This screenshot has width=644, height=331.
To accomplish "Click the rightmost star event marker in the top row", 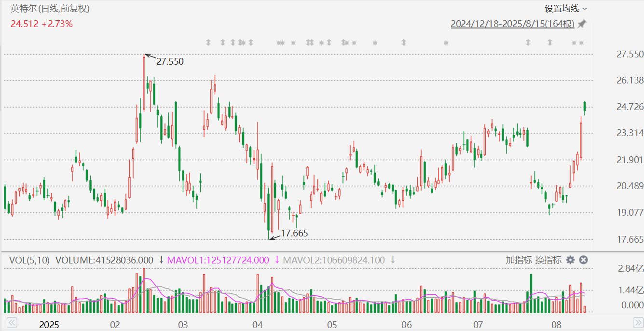I will (x=581, y=43).
